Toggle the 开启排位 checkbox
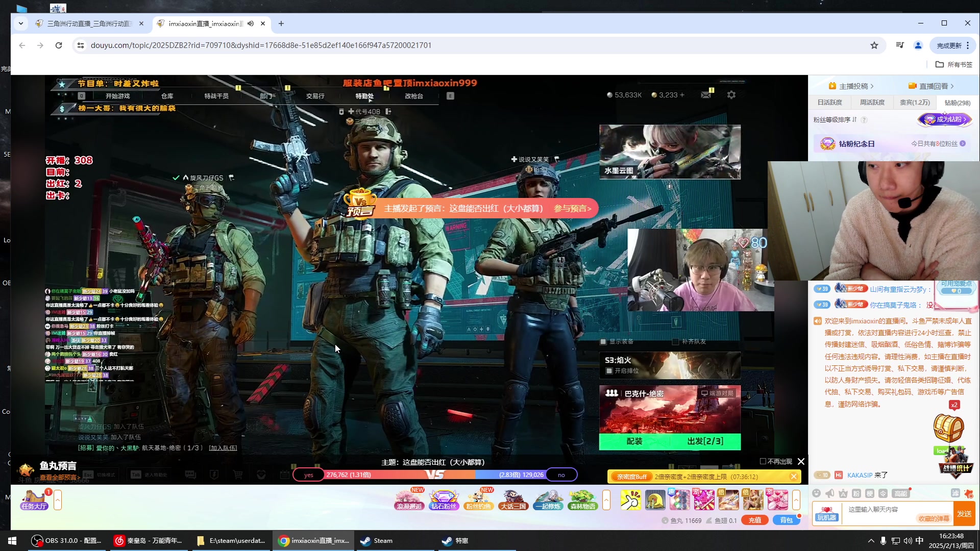The width and height of the screenshot is (980, 551). [x=609, y=371]
